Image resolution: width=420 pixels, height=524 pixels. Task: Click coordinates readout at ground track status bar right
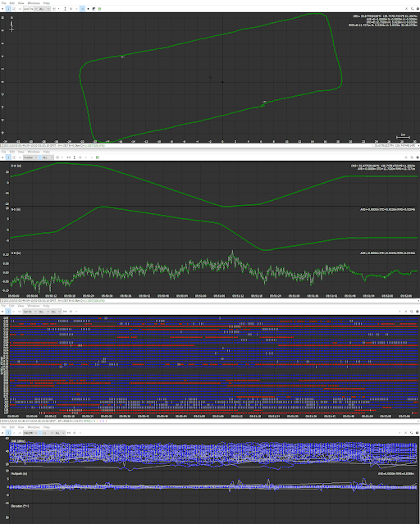[x=395, y=146]
